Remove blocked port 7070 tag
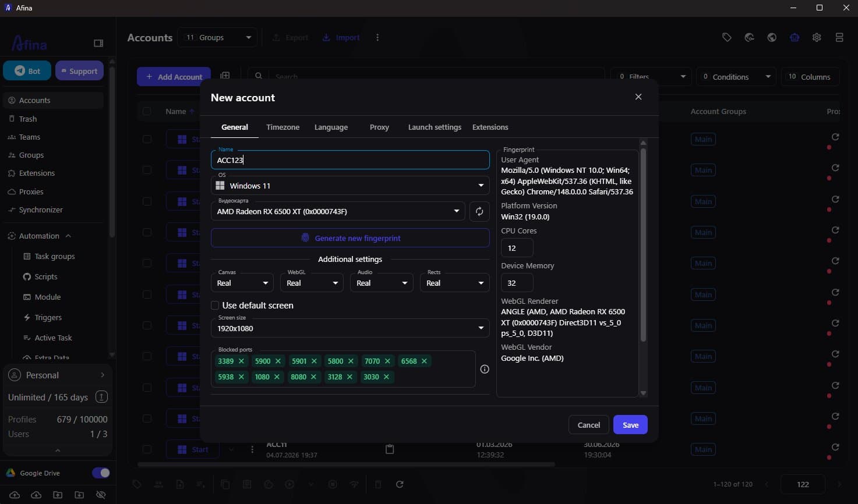Screen dimensions: 858x504 pyautogui.click(x=387, y=361)
